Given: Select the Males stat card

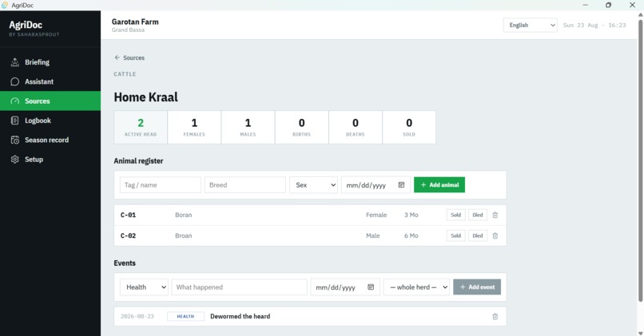Looking at the screenshot, I should pyautogui.click(x=248, y=127).
